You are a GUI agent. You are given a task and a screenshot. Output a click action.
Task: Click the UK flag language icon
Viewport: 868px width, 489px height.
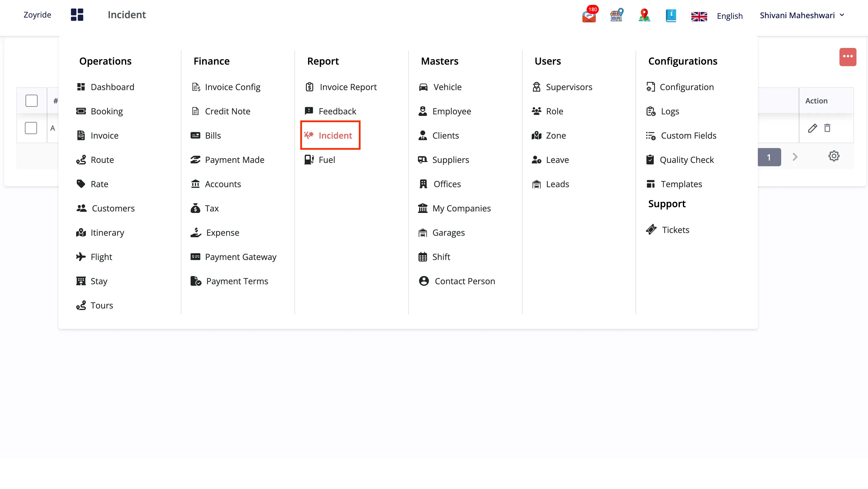point(699,16)
